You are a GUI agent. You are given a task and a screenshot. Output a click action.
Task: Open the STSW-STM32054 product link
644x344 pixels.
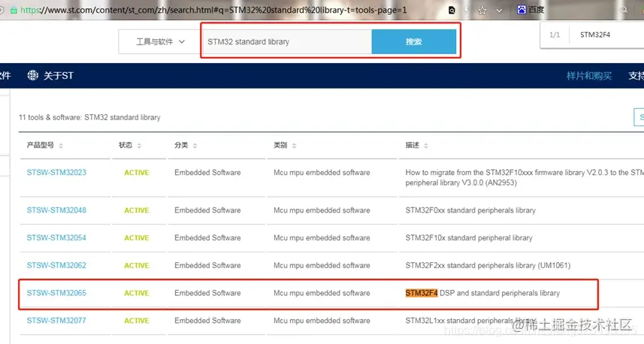56,237
